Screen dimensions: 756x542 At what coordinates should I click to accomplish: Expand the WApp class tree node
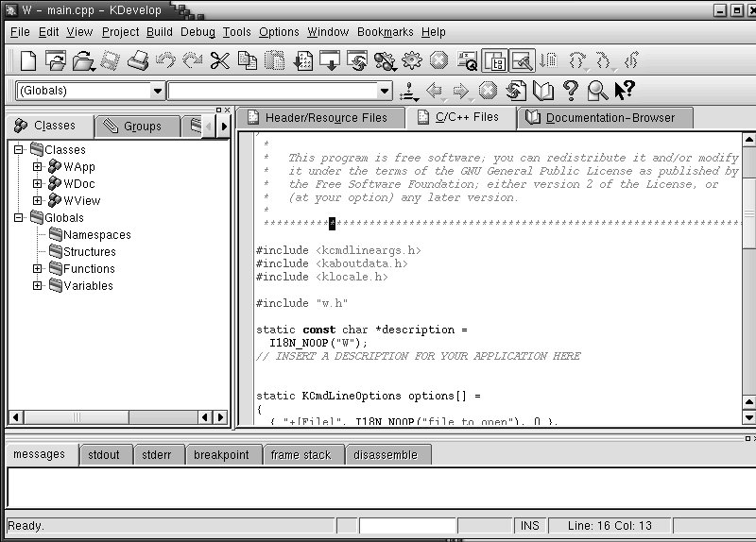38,167
